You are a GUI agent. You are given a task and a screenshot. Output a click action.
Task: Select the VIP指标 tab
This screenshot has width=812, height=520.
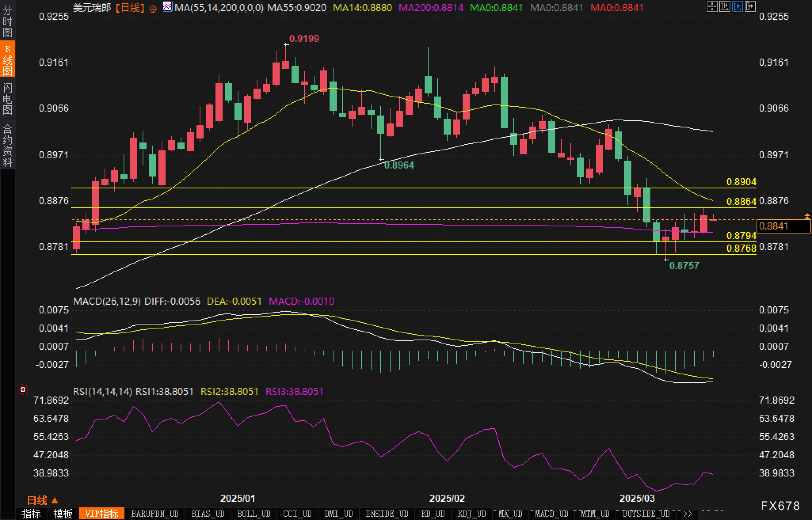102,514
